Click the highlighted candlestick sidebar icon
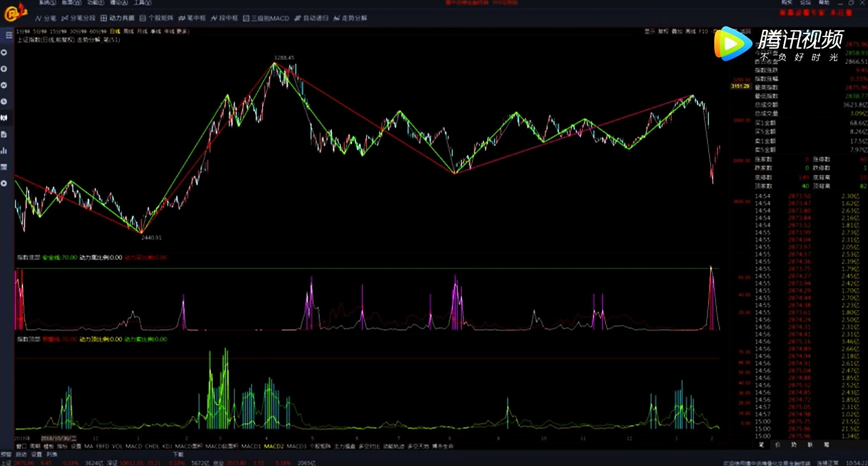868x466 pixels. pos(4,118)
